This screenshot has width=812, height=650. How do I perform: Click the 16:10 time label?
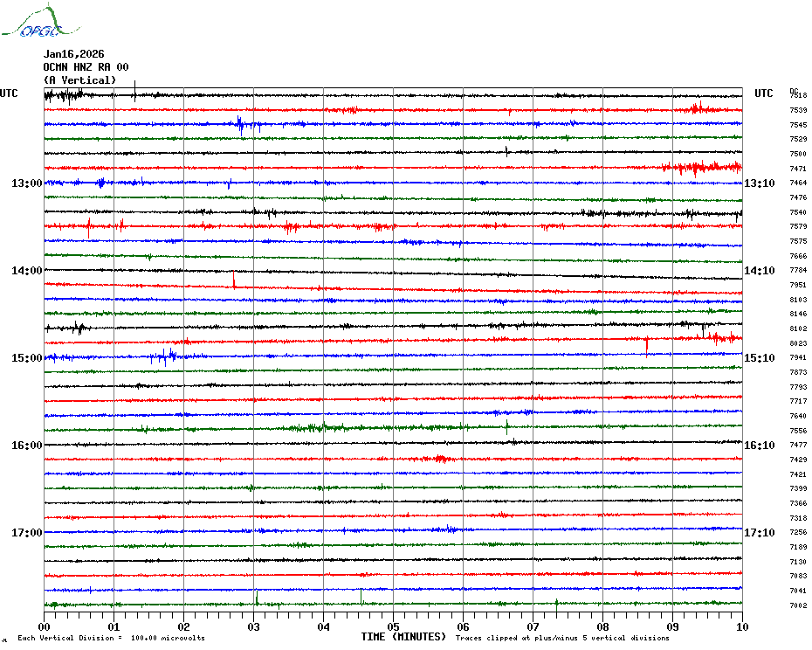point(760,446)
